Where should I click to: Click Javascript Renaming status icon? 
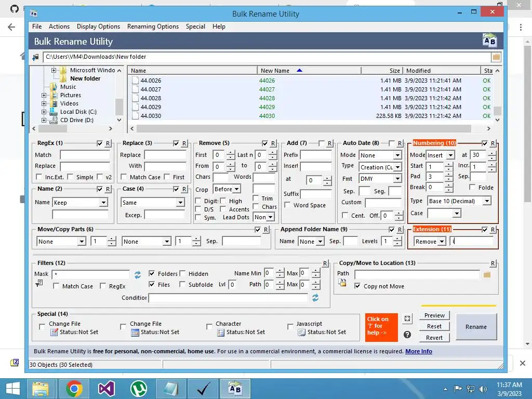tap(301, 332)
